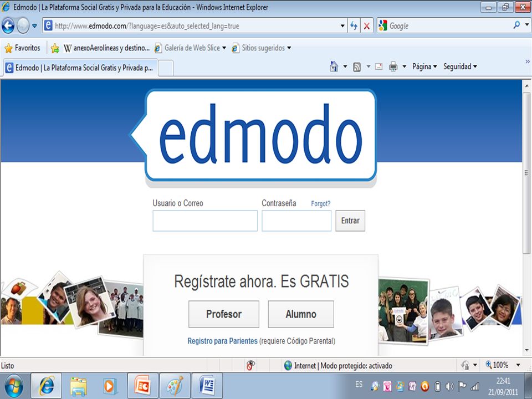Click the Usuario o Correo field

click(x=205, y=221)
